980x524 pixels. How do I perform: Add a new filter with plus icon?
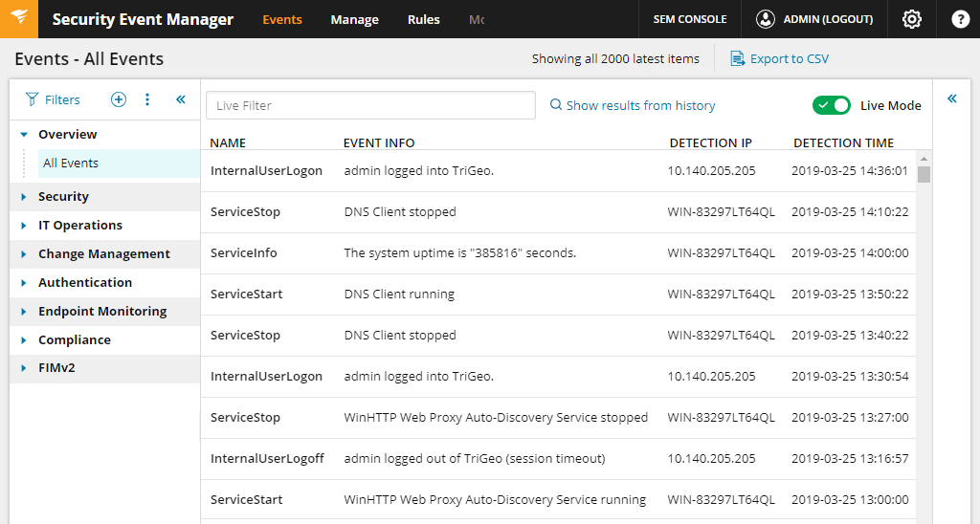click(x=118, y=99)
